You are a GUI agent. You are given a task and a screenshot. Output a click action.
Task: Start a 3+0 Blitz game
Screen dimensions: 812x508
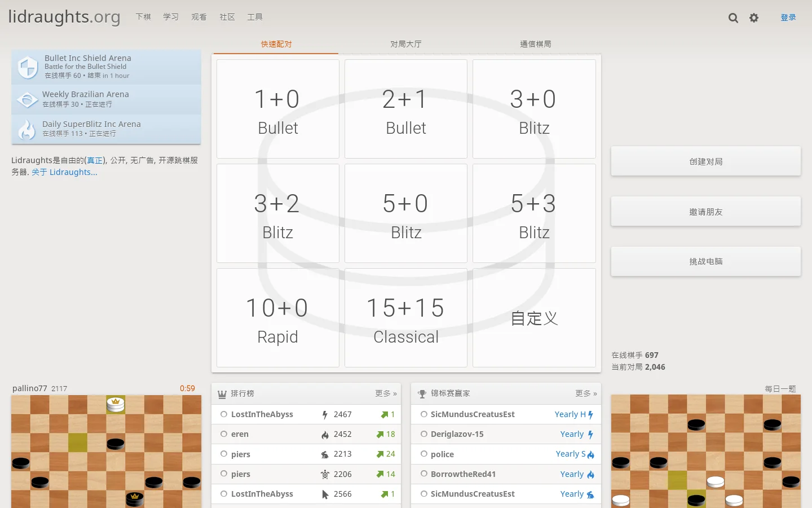[x=534, y=109]
